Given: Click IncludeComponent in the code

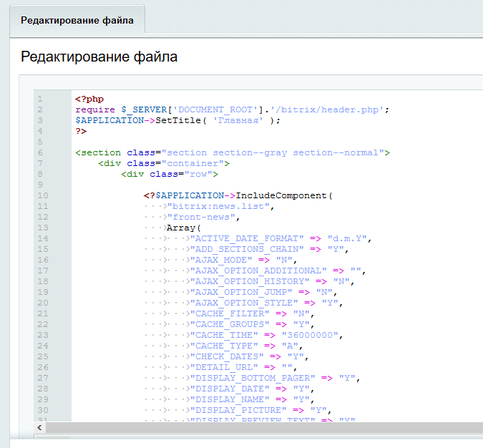Looking at the screenshot, I should pos(282,195).
